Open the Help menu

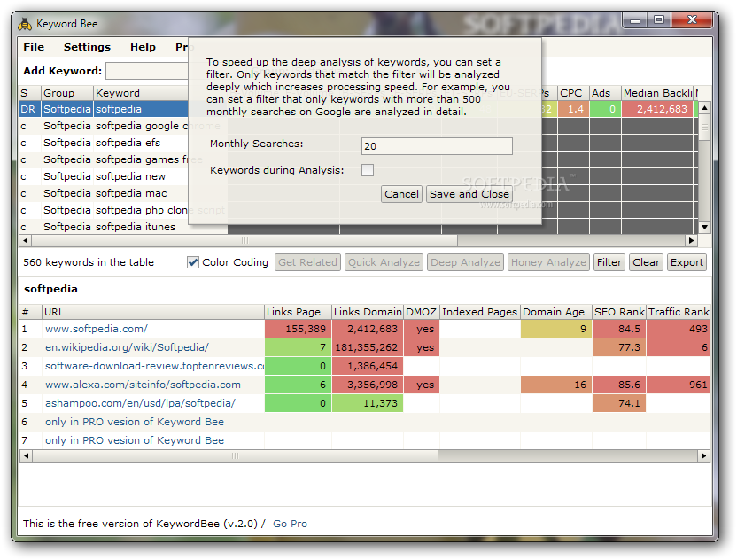coord(143,47)
